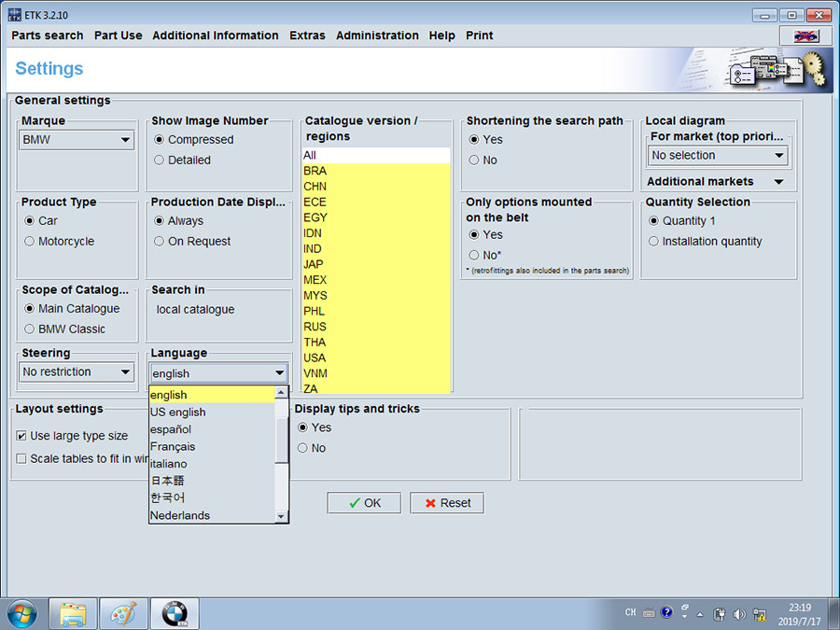Click the BMW ETK taskbar icon
The height and width of the screenshot is (630, 840).
175,614
